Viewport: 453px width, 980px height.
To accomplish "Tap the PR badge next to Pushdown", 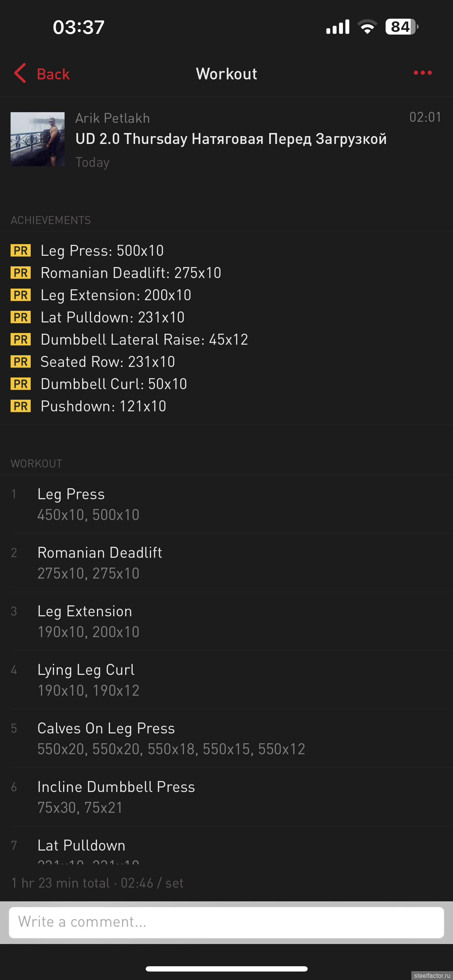I will 20,406.
